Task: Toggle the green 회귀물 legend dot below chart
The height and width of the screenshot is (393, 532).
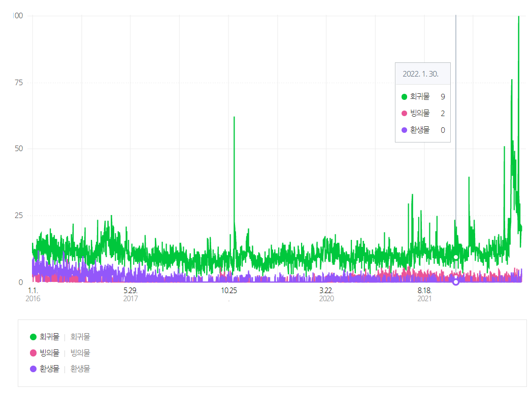Action: tap(34, 337)
